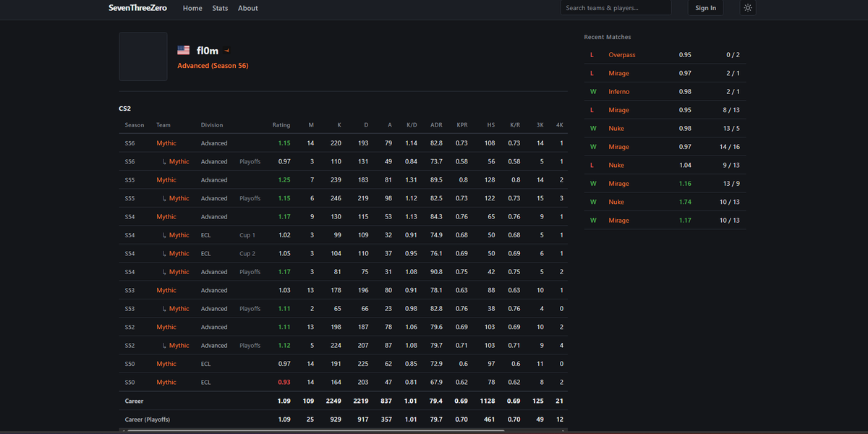Open Mythic team in S56 Playoffs row
868x434 pixels.
point(179,161)
